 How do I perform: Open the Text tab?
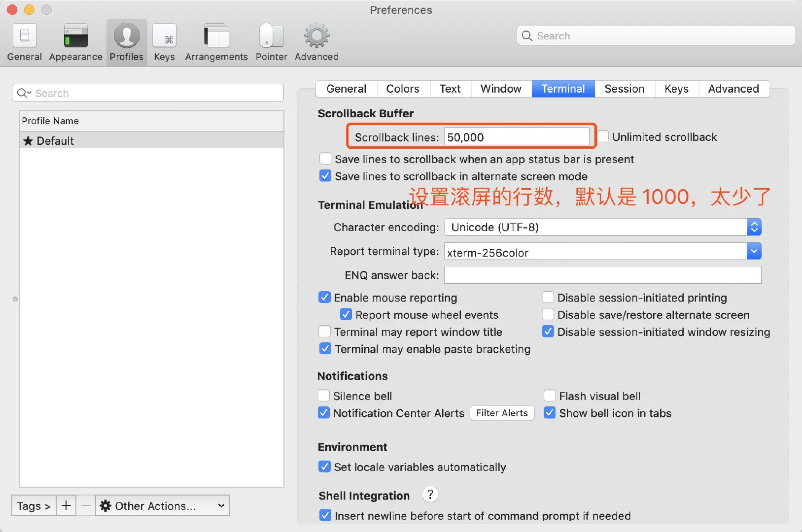click(x=450, y=89)
